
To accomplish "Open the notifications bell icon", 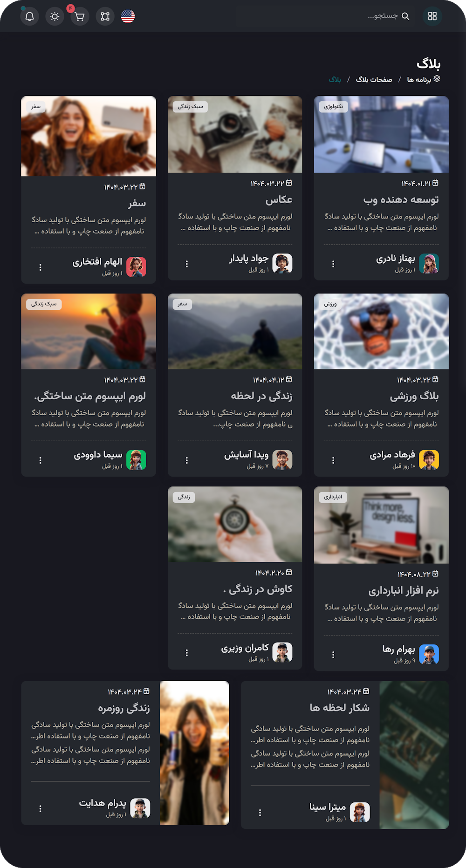I will pos(29,16).
